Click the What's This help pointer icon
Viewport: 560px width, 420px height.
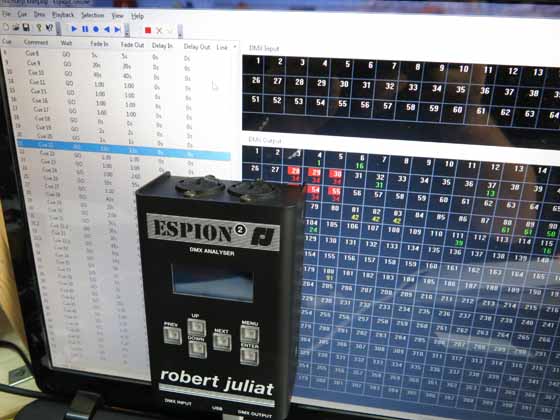point(49,28)
